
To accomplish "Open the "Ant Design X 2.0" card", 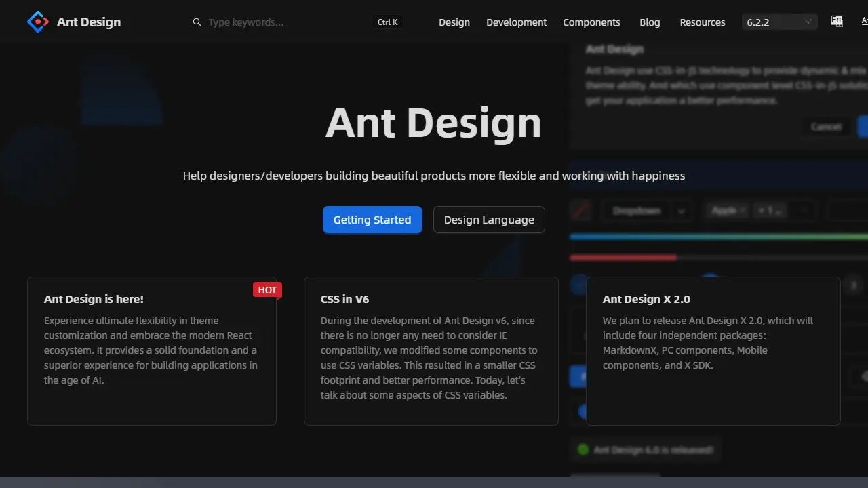I will [x=713, y=351].
